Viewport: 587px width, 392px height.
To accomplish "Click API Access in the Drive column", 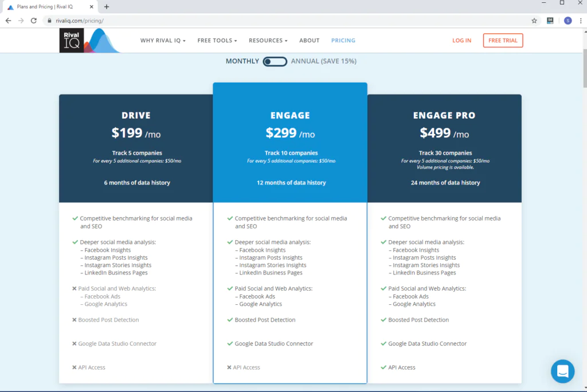I will pos(92,367).
